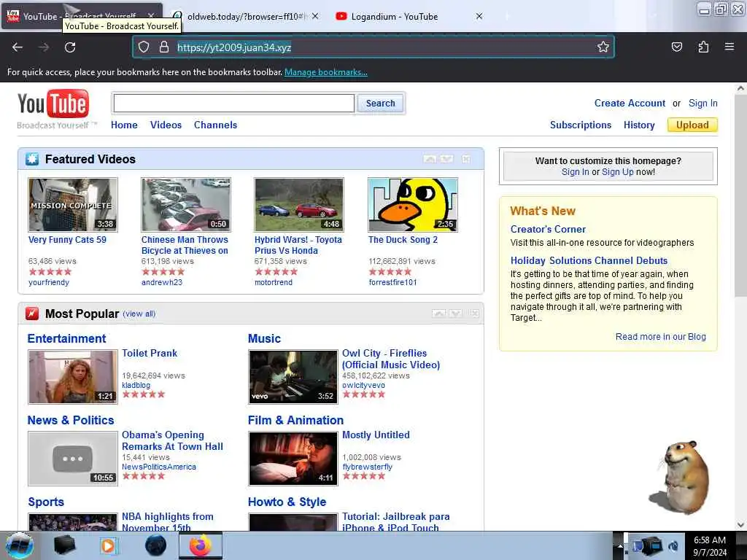Remove the Featured Videos module
This screenshot has width=747, height=560.
pos(466,158)
